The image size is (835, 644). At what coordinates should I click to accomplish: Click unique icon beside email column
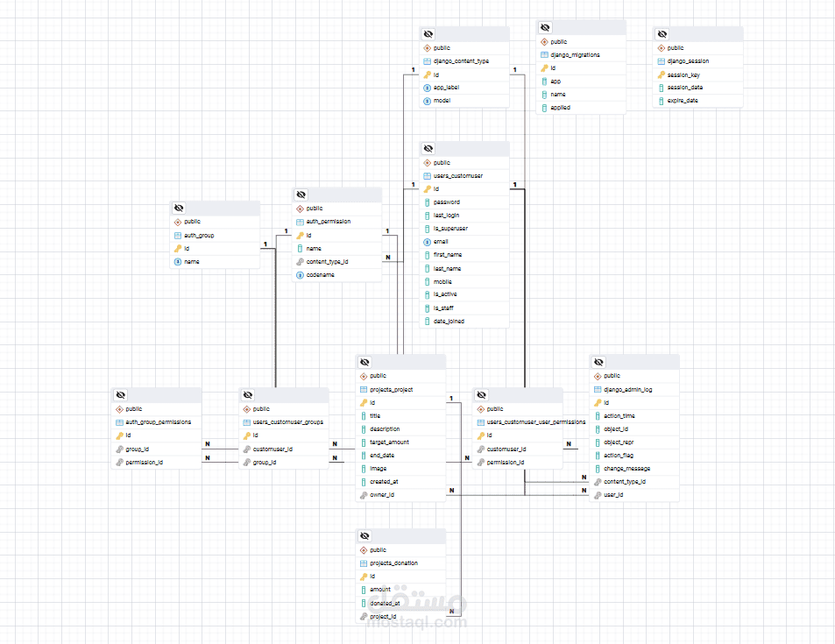427,242
